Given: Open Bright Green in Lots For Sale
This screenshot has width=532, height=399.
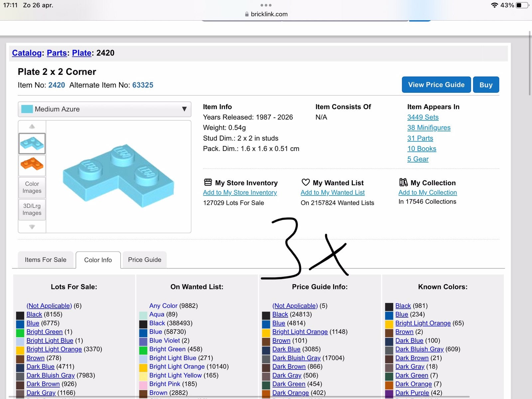Looking at the screenshot, I should coord(45,332).
